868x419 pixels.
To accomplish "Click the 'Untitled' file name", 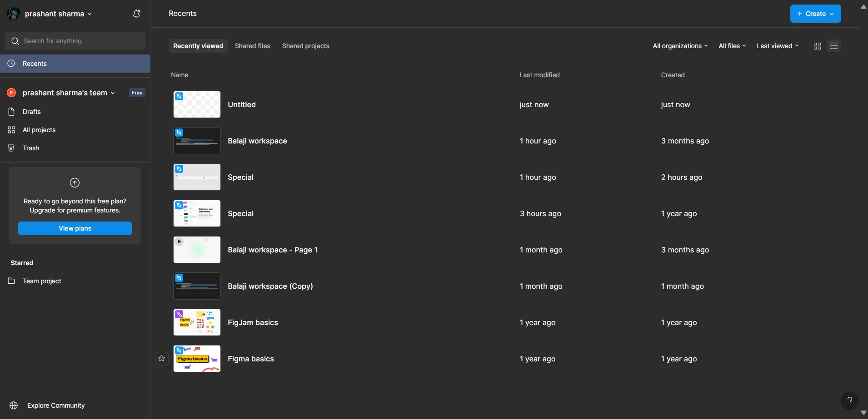I will click(x=242, y=104).
